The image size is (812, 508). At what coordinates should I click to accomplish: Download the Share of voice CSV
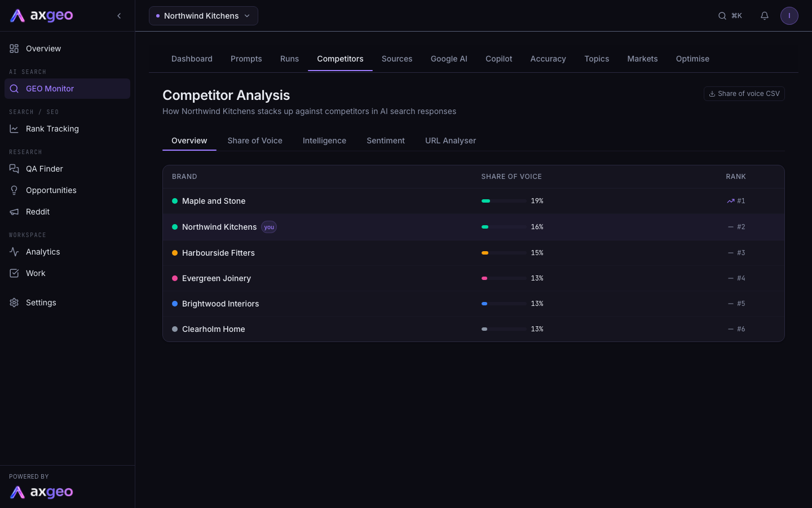(x=744, y=94)
